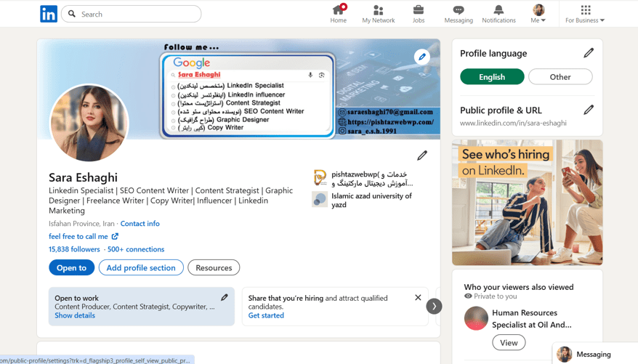638x364 pixels.
Task: Edit the profile banner image
Action: [x=422, y=57]
